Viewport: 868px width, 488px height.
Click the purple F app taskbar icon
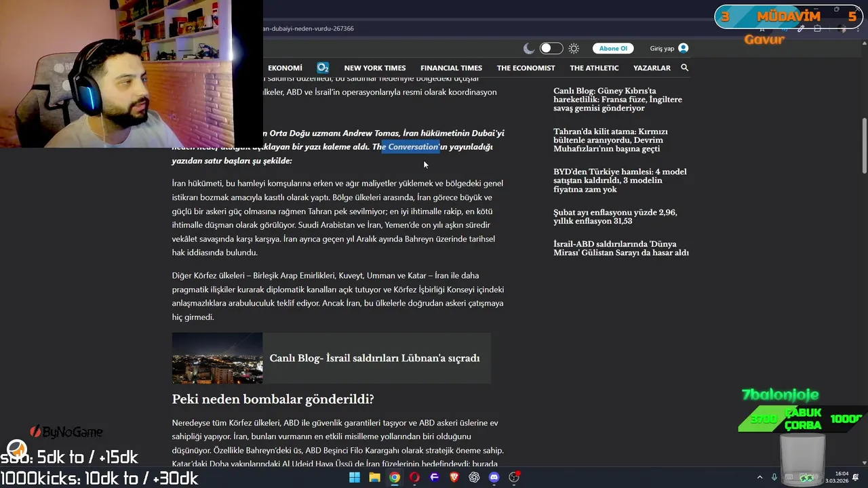tap(435, 477)
